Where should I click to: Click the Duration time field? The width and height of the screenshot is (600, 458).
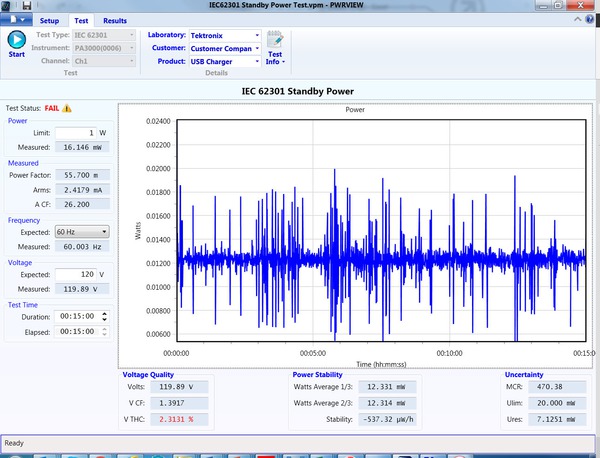point(74,316)
